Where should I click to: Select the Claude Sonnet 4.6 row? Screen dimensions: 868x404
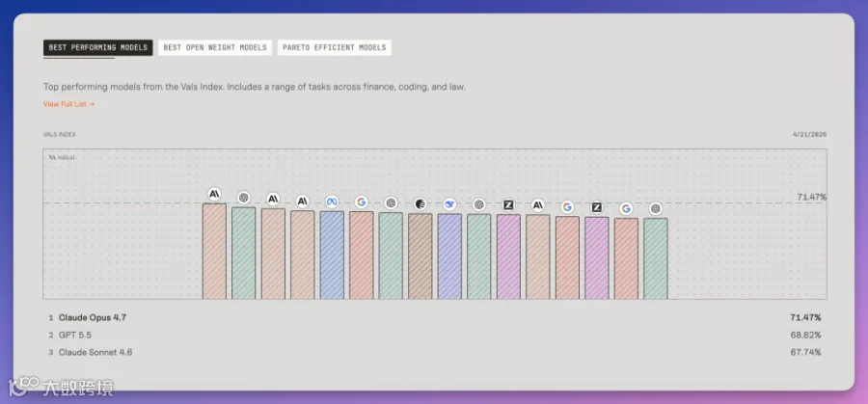point(434,352)
